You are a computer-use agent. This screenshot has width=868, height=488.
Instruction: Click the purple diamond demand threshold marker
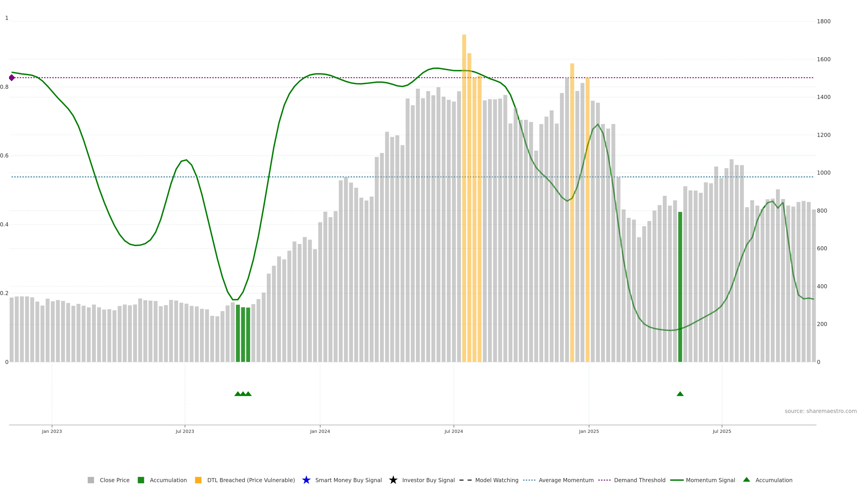click(12, 78)
